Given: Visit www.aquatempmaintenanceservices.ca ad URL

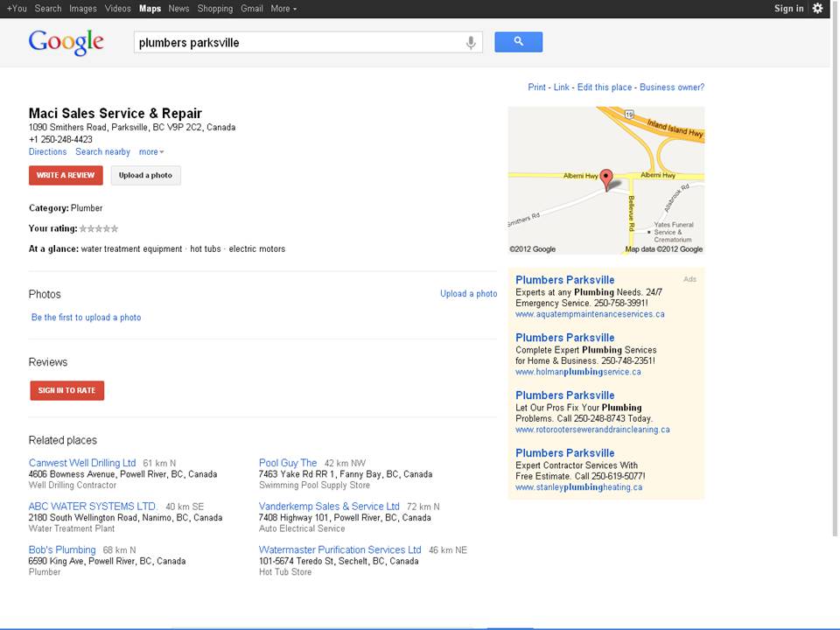Looking at the screenshot, I should pos(590,314).
